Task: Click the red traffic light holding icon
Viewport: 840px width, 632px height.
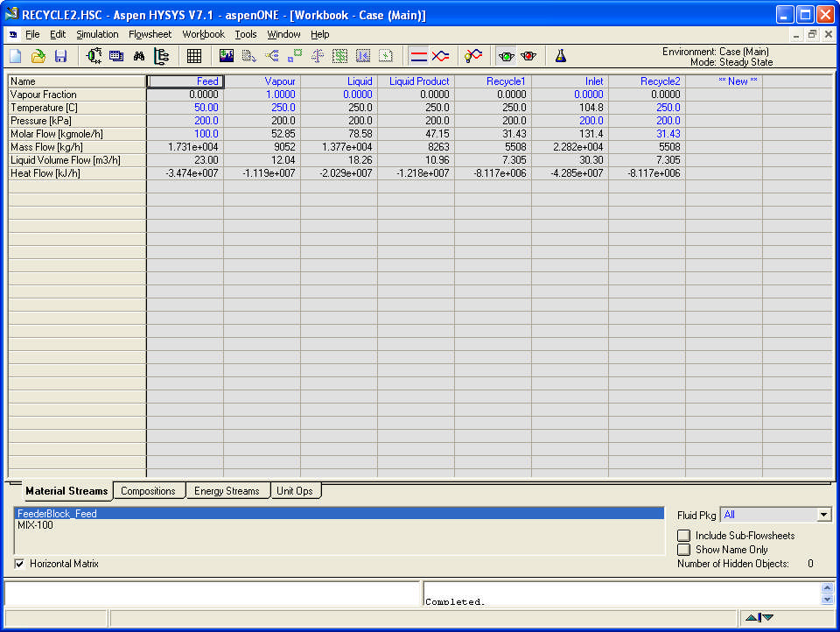Action: [528, 56]
